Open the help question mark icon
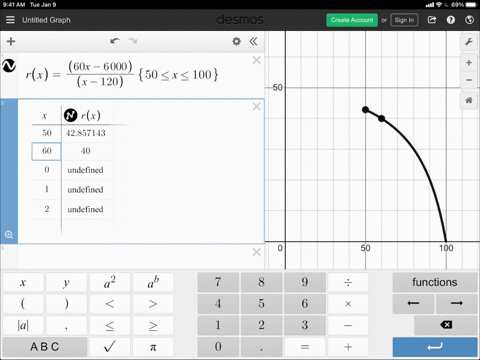 (x=451, y=20)
